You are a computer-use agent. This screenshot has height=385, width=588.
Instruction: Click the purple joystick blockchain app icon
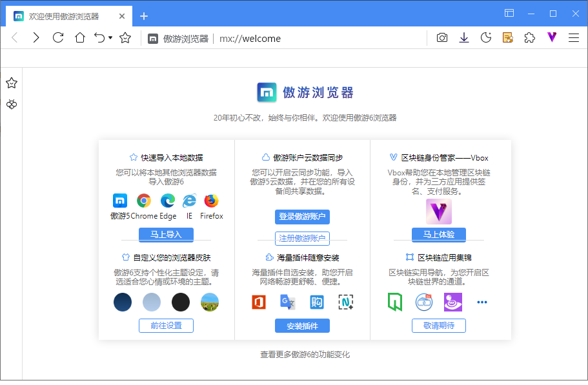[453, 302]
